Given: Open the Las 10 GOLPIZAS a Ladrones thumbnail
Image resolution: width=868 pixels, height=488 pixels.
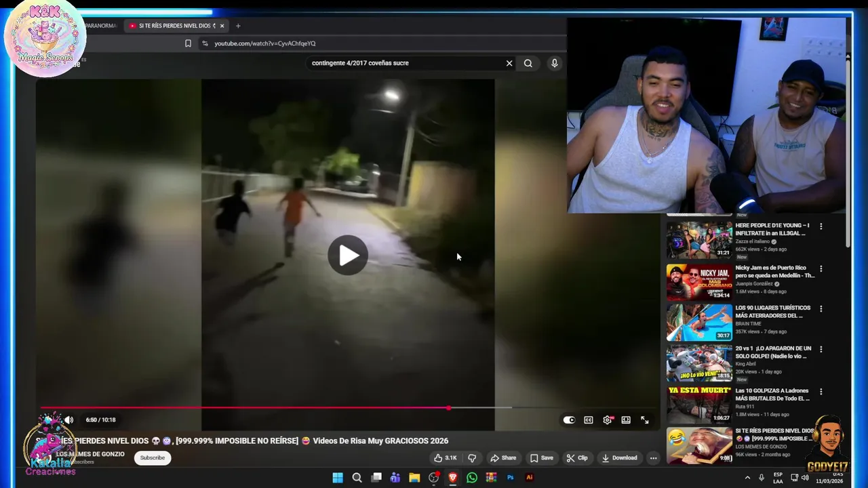Looking at the screenshot, I should pyautogui.click(x=699, y=405).
